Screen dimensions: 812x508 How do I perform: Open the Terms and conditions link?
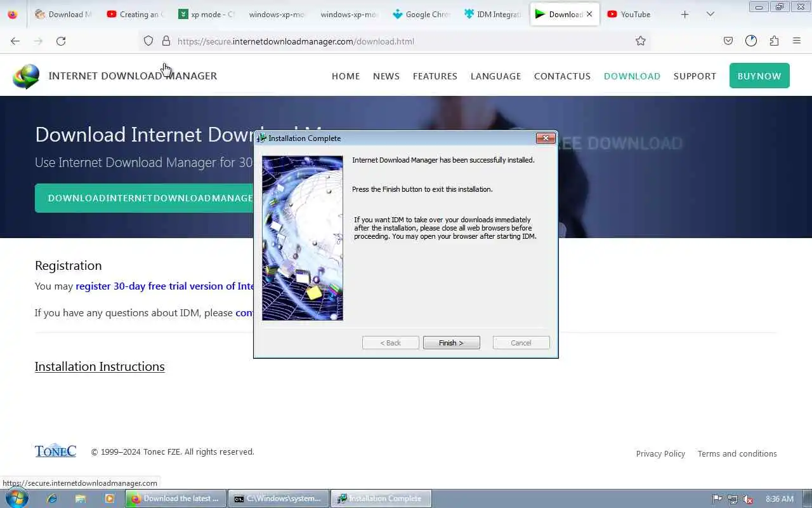(x=737, y=453)
